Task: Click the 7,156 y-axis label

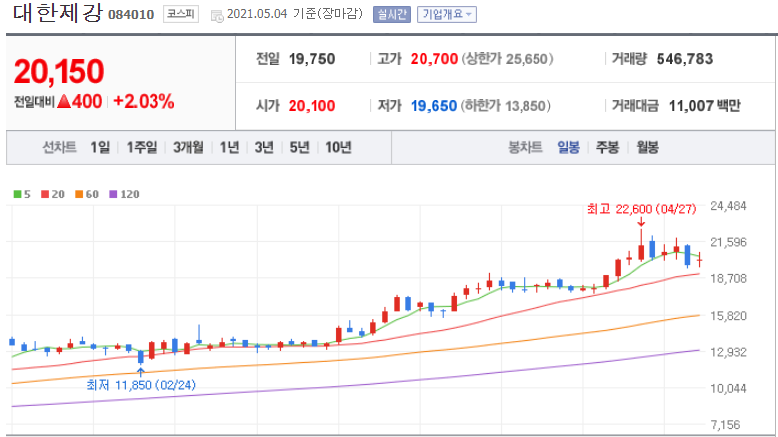Action: click(x=725, y=425)
